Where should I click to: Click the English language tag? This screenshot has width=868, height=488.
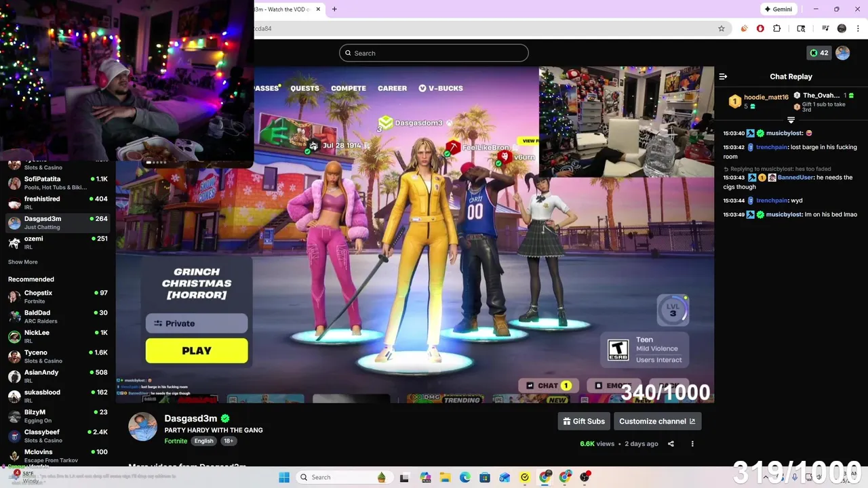click(203, 441)
